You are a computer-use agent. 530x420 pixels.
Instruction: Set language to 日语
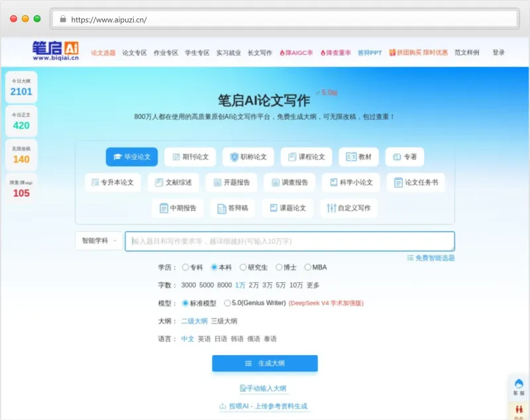221,339
